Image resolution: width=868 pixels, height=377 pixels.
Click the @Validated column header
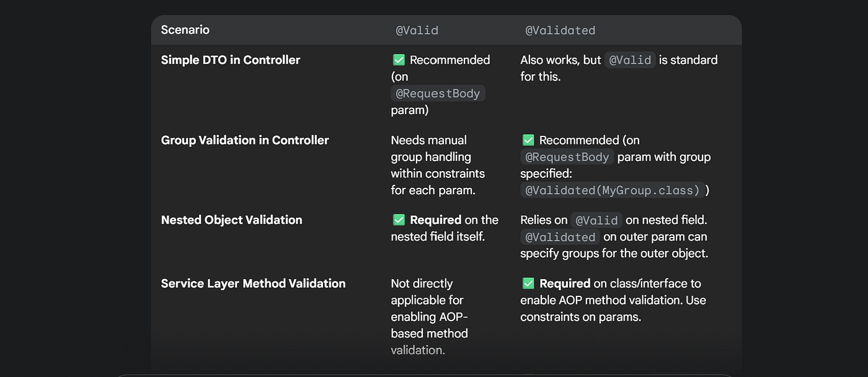pos(560,30)
